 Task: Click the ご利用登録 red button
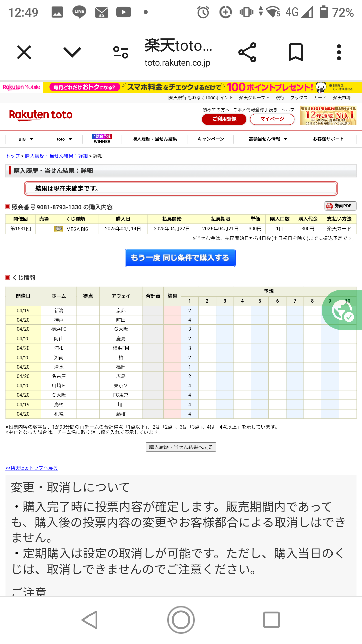pyautogui.click(x=224, y=119)
